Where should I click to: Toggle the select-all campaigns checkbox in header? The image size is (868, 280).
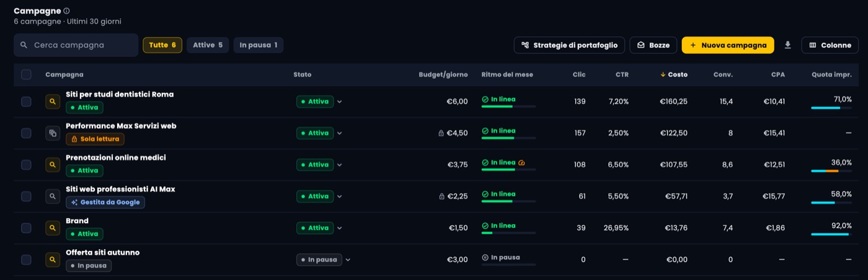[26, 74]
